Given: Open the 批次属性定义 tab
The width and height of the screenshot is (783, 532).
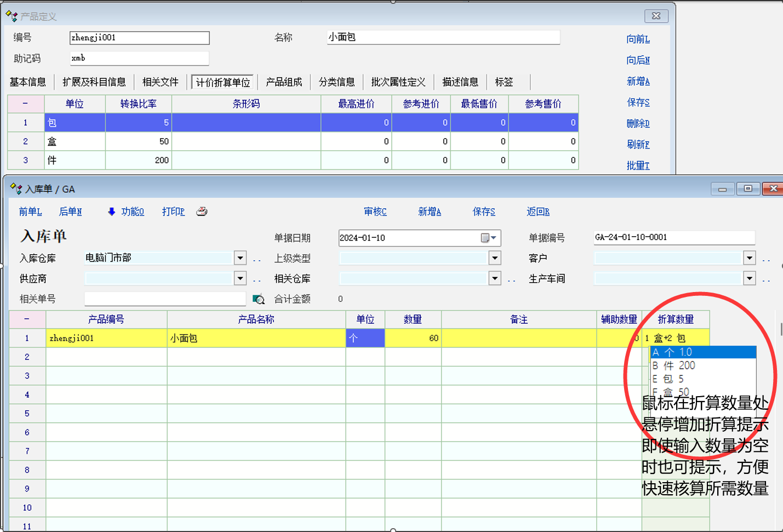Looking at the screenshot, I should [398, 82].
